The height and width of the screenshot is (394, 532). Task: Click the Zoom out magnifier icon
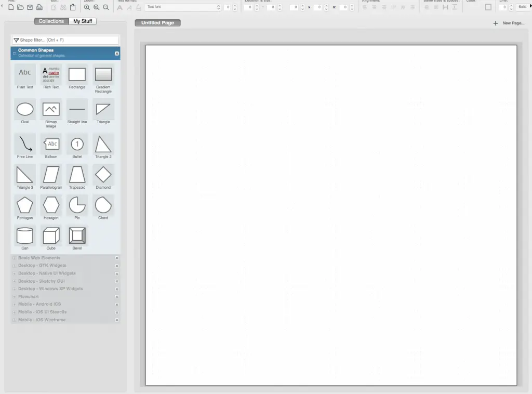[106, 7]
